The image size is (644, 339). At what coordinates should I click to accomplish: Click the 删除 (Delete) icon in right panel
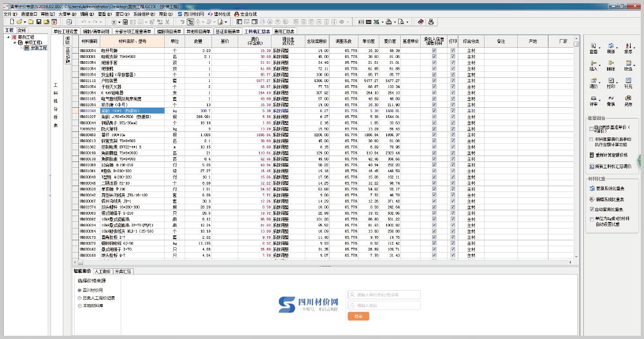click(x=611, y=65)
